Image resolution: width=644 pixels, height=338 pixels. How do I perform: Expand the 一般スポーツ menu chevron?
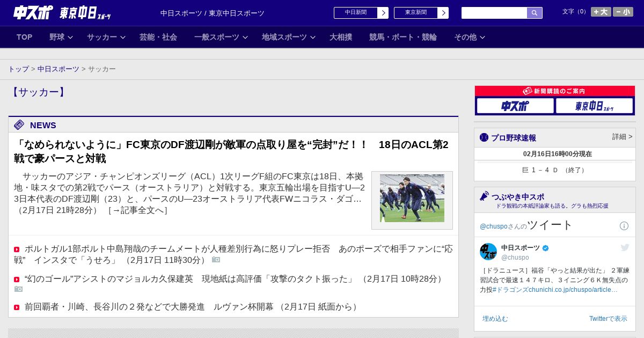point(245,37)
